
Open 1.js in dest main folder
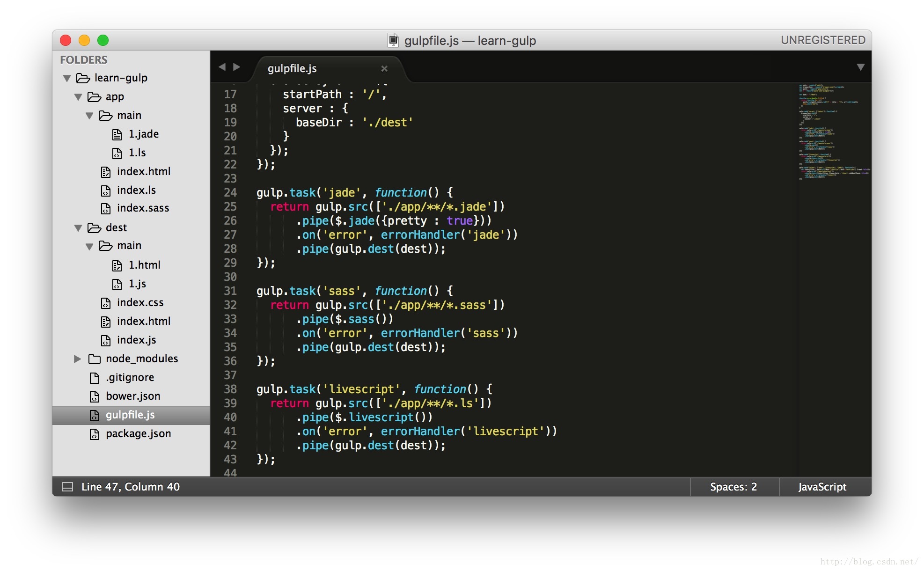[138, 284]
